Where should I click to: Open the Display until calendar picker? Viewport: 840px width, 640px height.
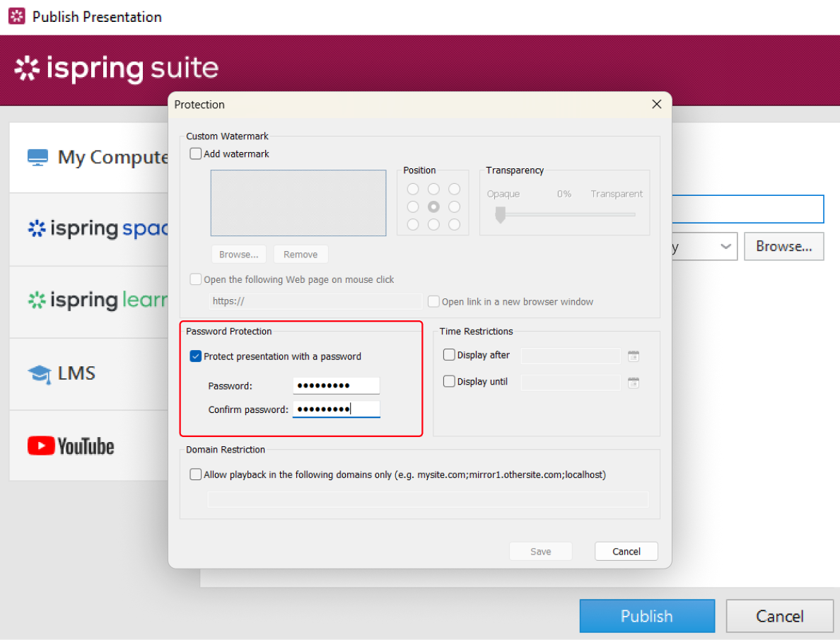point(634,382)
